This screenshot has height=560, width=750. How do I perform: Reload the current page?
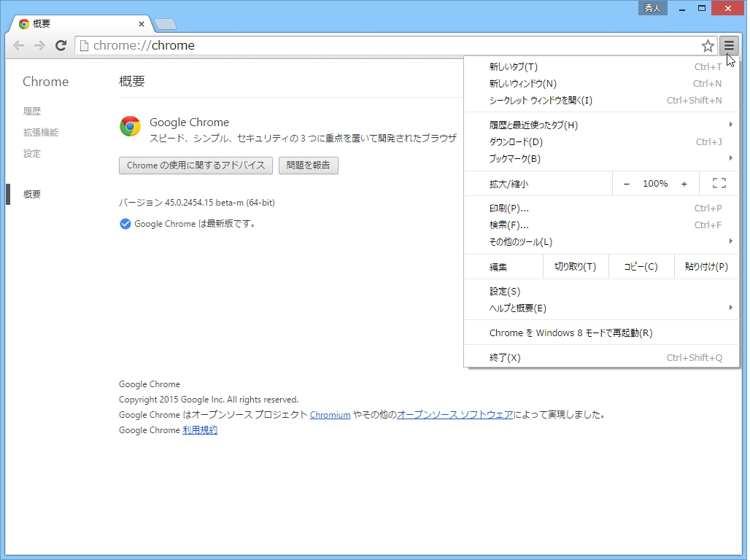coord(61,45)
